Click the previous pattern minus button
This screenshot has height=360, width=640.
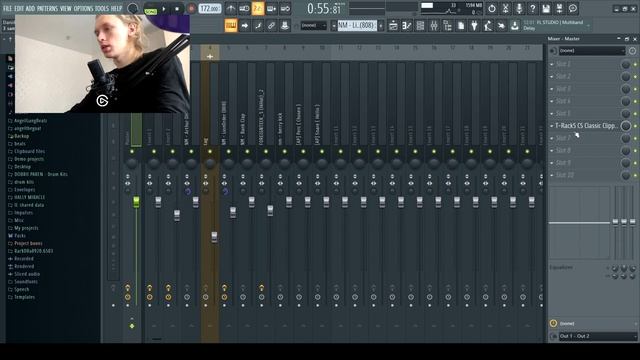click(333, 25)
